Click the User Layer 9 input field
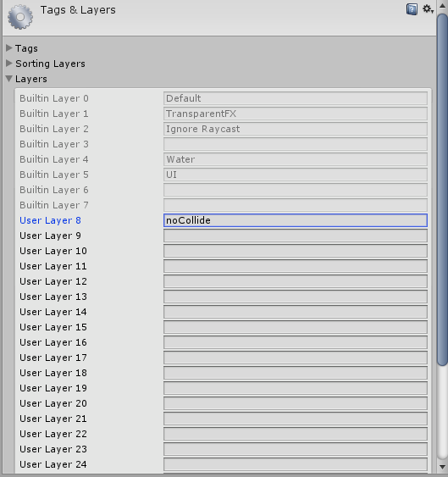The image size is (448, 477). click(296, 236)
